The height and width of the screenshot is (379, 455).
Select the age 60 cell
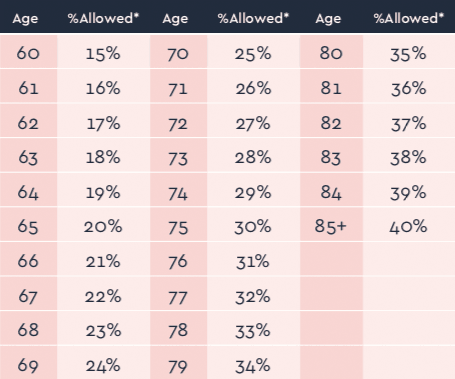coord(28,51)
